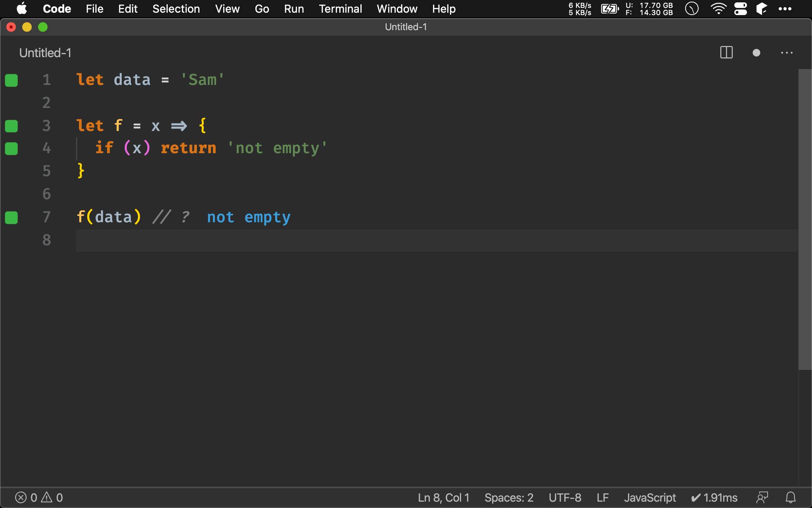Open the editor More Actions ellipsis
812x508 pixels.
[787, 53]
